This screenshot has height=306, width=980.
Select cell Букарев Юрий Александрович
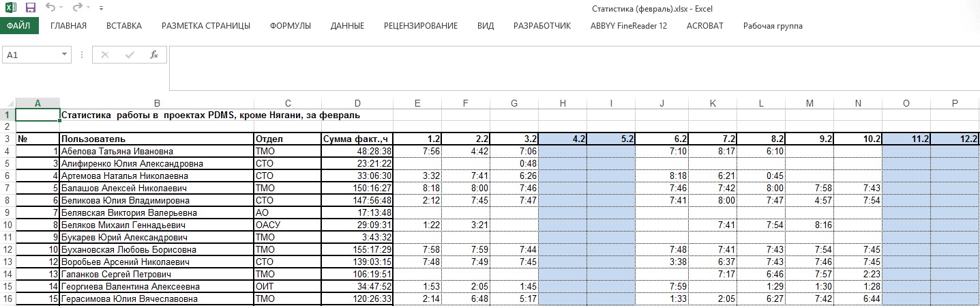157,237
